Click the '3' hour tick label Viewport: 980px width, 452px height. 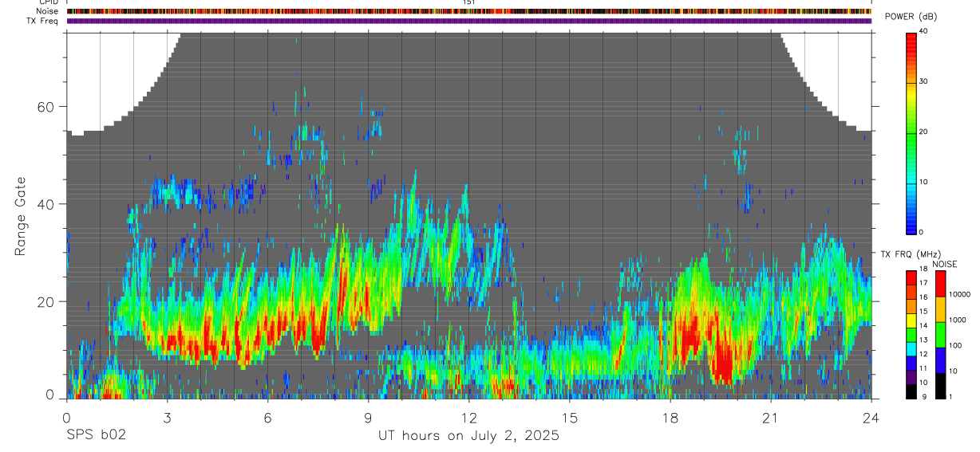(168, 417)
